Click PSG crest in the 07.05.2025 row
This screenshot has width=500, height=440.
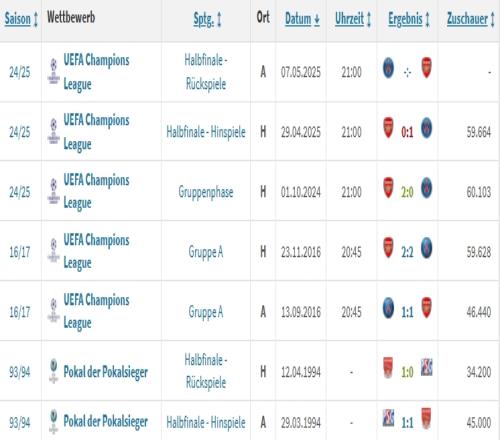tap(388, 68)
